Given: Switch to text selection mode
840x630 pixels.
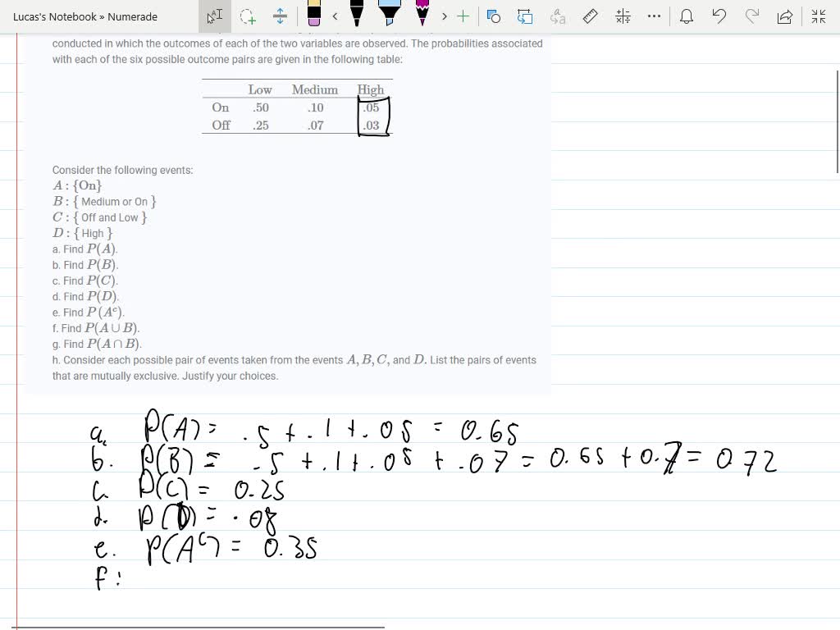Looking at the screenshot, I should [214, 16].
